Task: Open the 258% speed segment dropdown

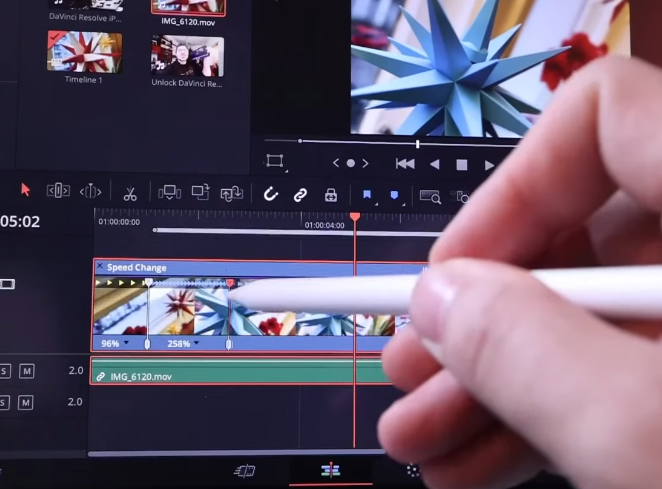Action: [196, 342]
